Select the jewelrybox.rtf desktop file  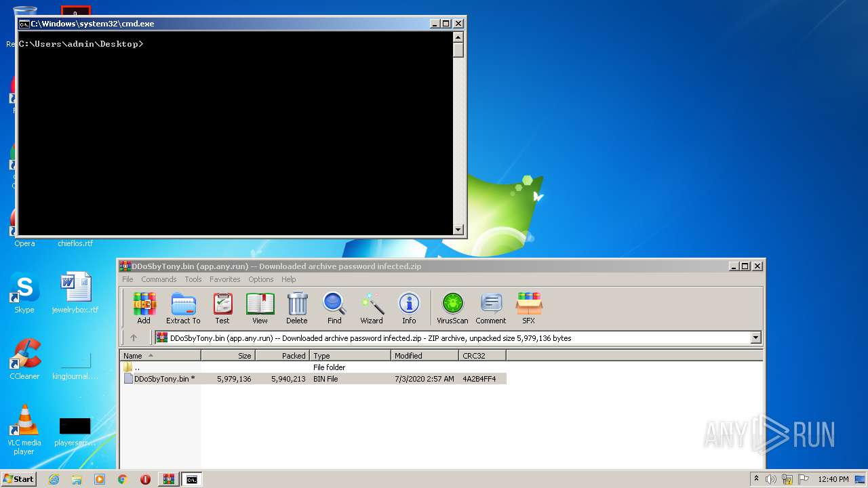click(75, 293)
